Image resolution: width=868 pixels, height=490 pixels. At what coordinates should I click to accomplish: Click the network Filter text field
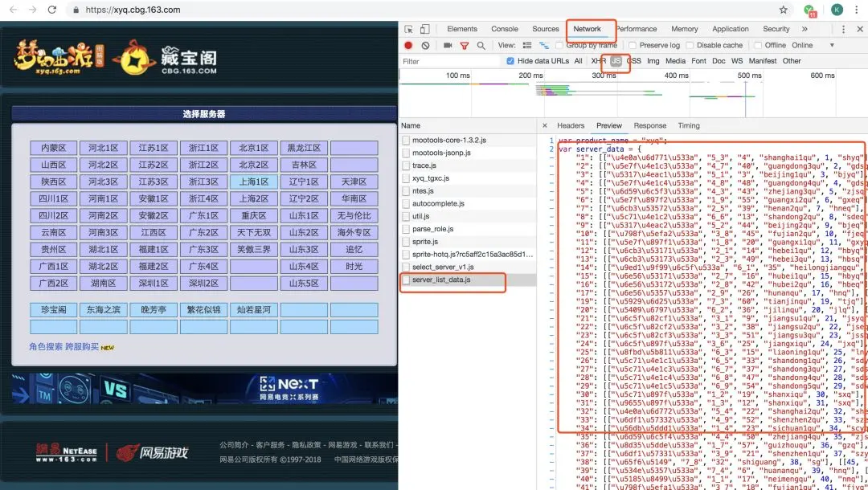point(450,61)
